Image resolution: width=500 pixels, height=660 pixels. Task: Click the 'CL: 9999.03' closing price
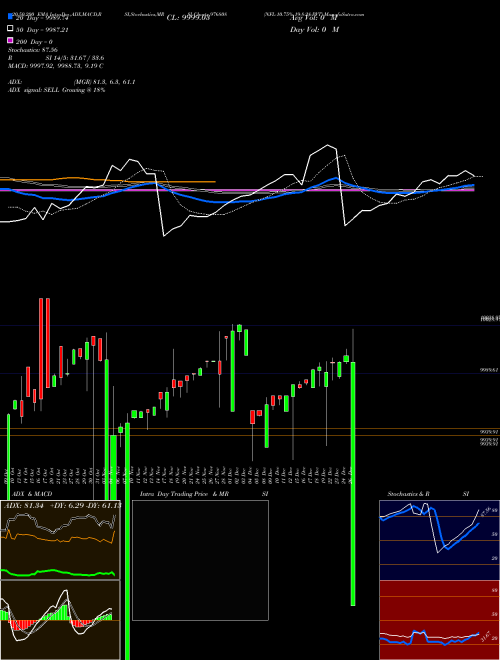point(188,18)
